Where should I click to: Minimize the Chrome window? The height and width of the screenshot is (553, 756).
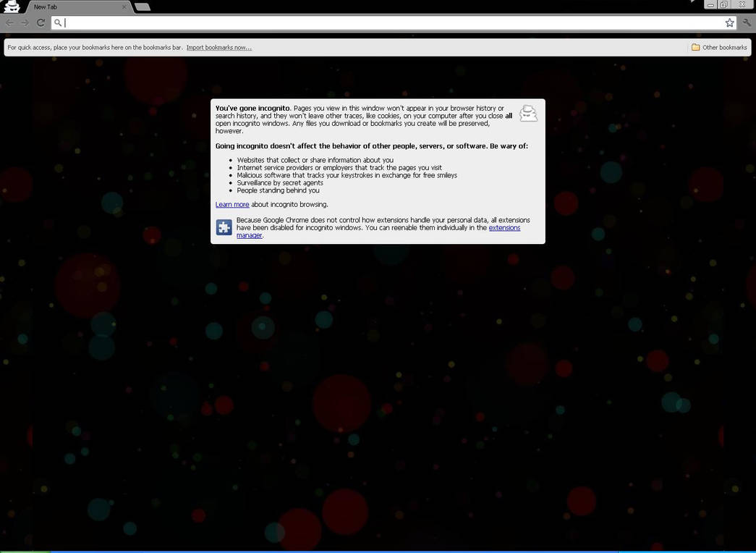(x=710, y=4)
